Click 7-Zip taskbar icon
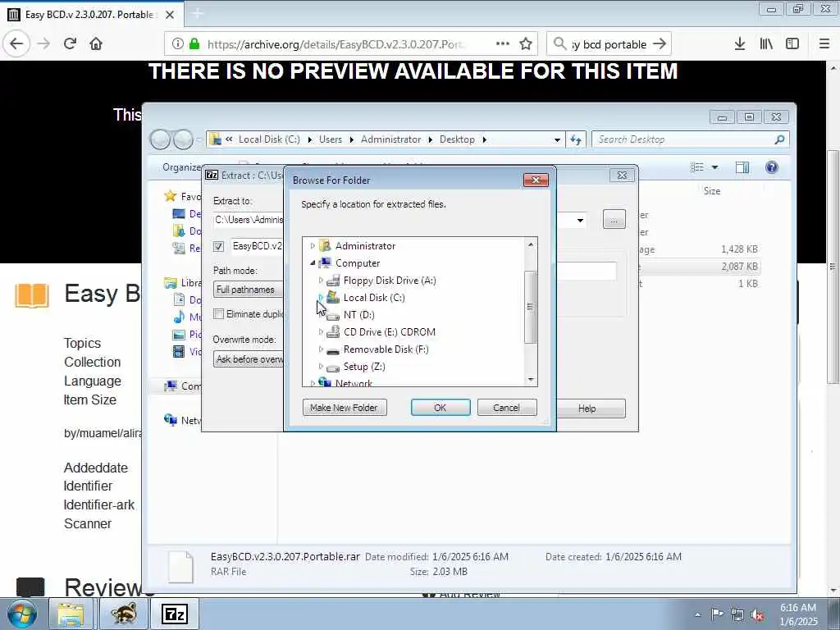This screenshot has height=630, width=840. 175,614
